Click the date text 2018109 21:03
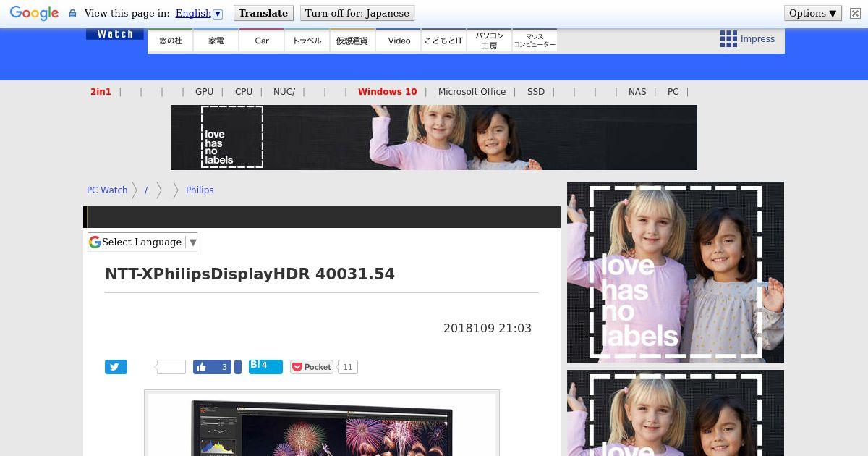This screenshot has height=456, width=868. 488,329
